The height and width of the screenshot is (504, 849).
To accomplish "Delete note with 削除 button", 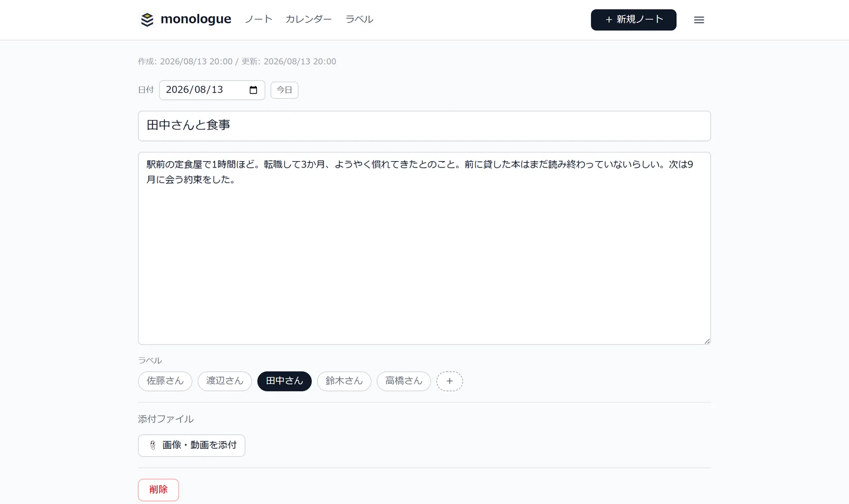I will [x=158, y=490].
